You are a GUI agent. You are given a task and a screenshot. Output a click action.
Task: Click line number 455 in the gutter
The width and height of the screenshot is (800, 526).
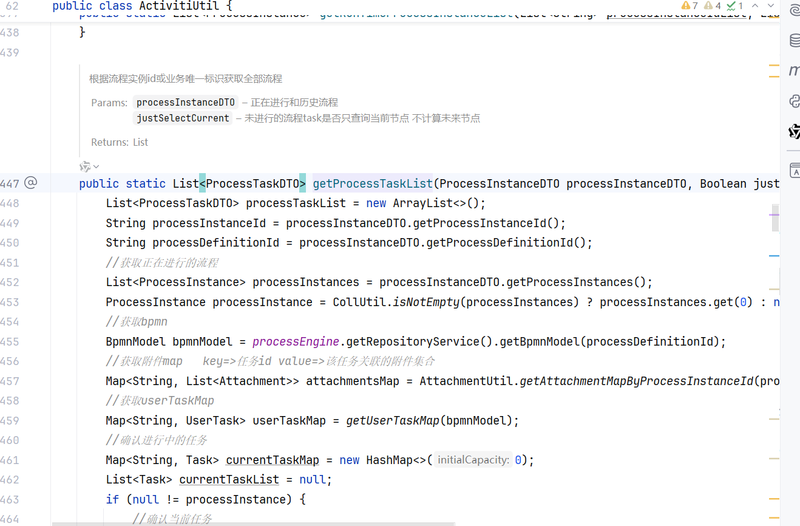[10, 342]
